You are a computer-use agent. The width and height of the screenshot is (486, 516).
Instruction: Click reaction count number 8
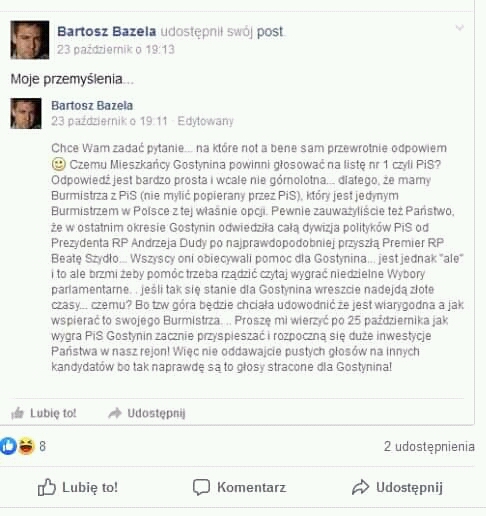[x=42, y=446]
